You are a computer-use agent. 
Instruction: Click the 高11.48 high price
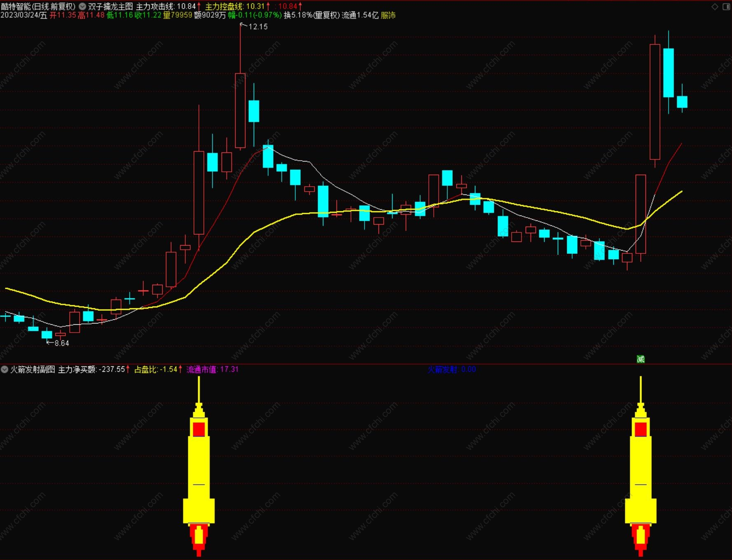(x=91, y=15)
